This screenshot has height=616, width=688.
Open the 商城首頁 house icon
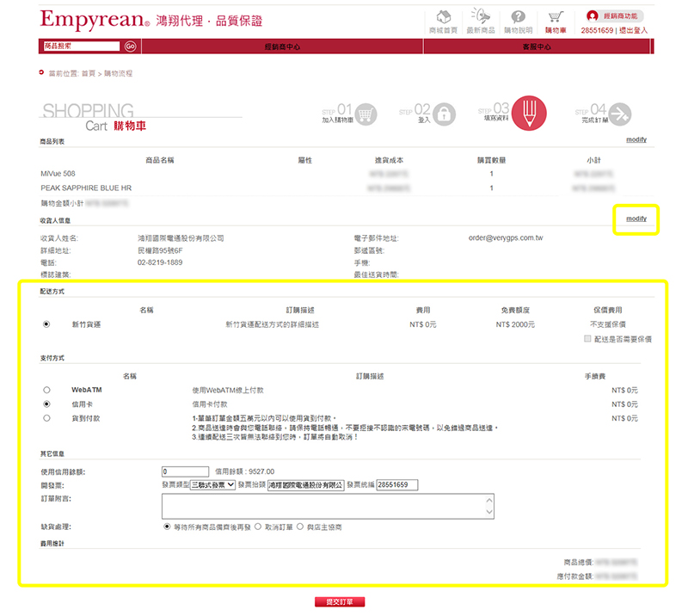[443, 18]
